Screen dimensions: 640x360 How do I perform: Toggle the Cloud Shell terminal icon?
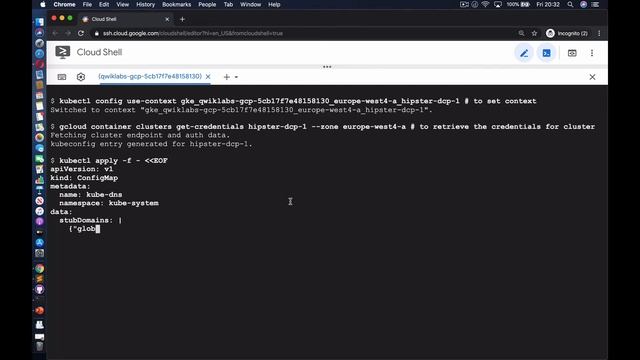[546, 53]
